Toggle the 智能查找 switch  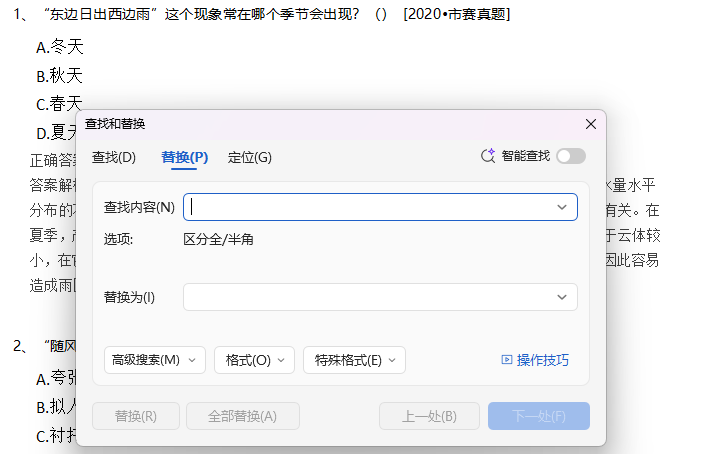coord(571,156)
